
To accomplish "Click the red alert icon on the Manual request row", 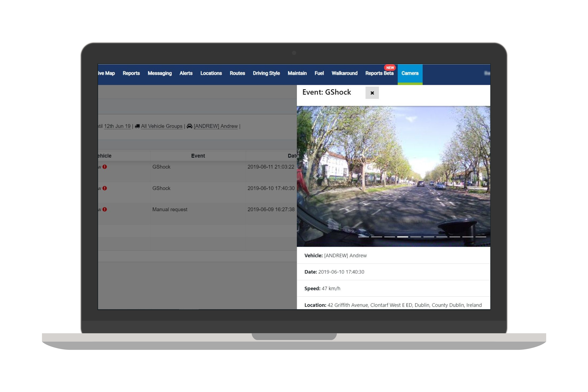I will tap(105, 209).
